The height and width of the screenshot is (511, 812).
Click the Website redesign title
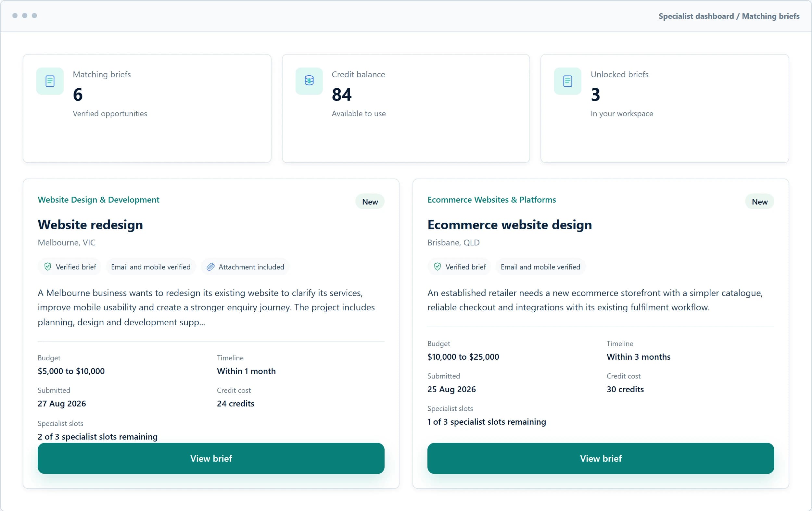[x=90, y=225]
